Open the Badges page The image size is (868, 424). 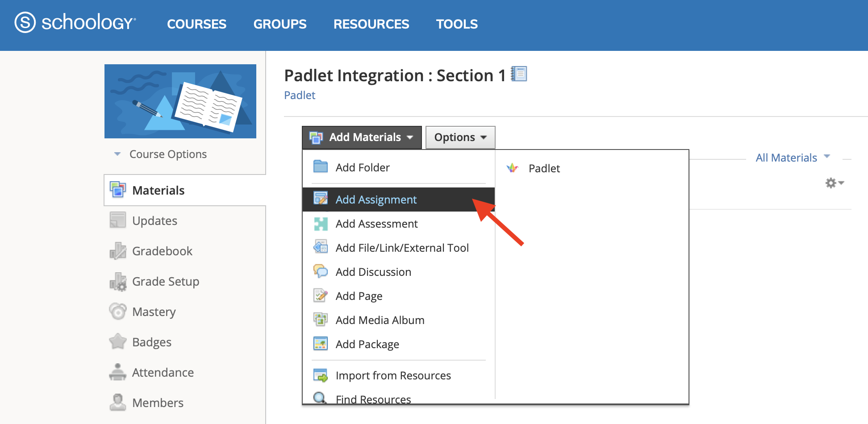(152, 342)
